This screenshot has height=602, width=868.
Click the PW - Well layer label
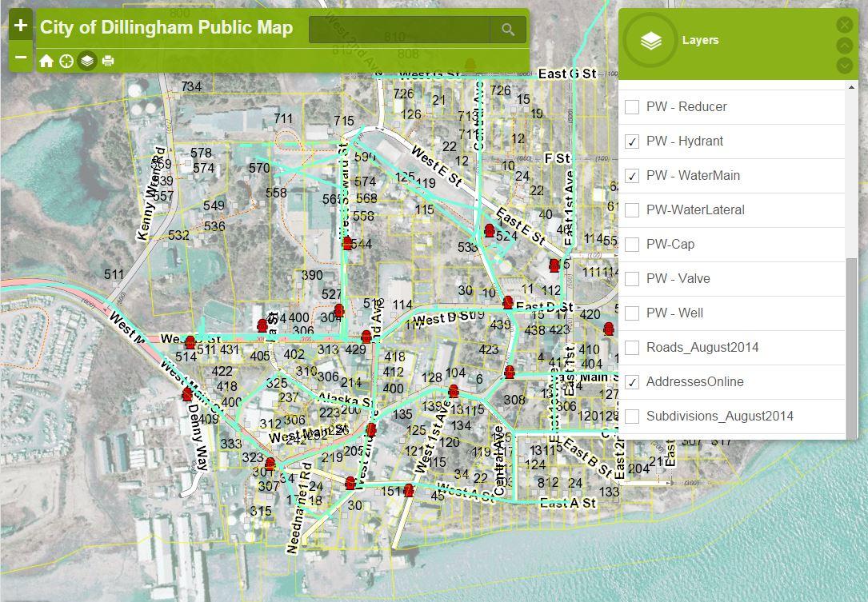point(675,313)
